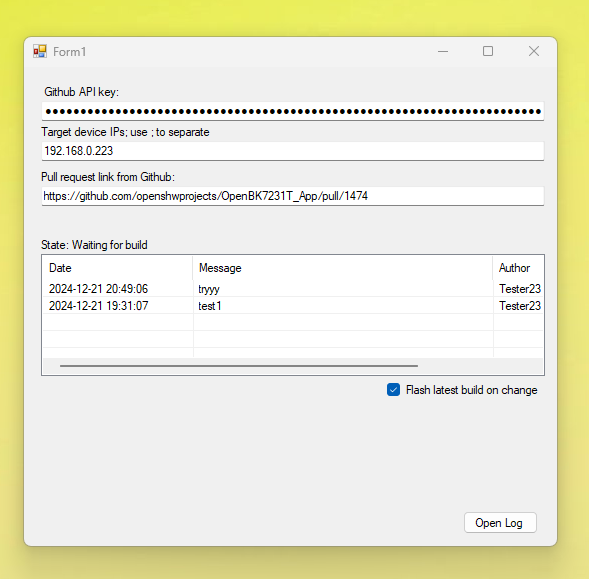The height and width of the screenshot is (579, 589).
Task: Uncheck Flash latest build on change
Action: coord(393,390)
